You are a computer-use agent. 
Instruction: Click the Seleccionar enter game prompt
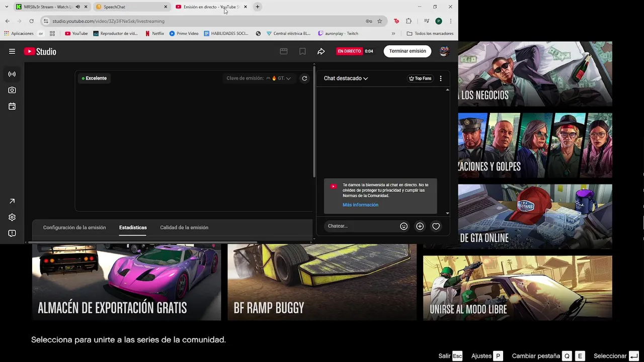[x=616, y=356]
